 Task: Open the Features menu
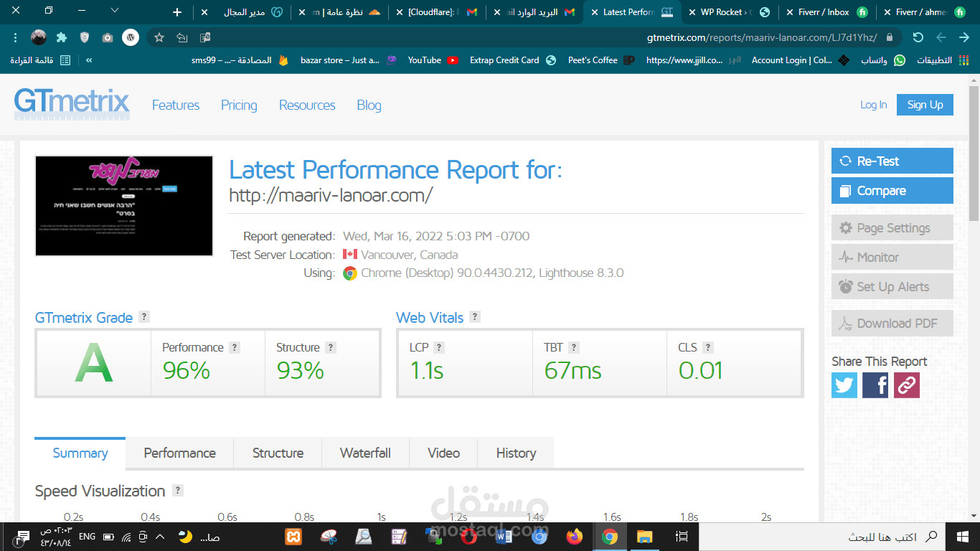click(176, 105)
